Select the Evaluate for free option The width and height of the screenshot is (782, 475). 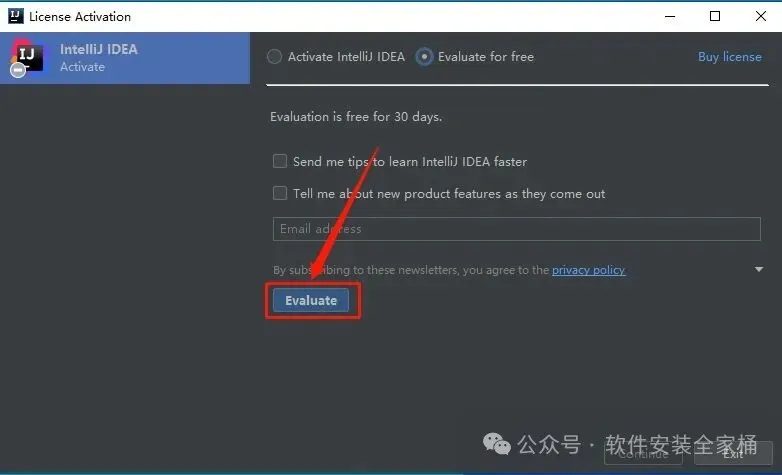424,57
